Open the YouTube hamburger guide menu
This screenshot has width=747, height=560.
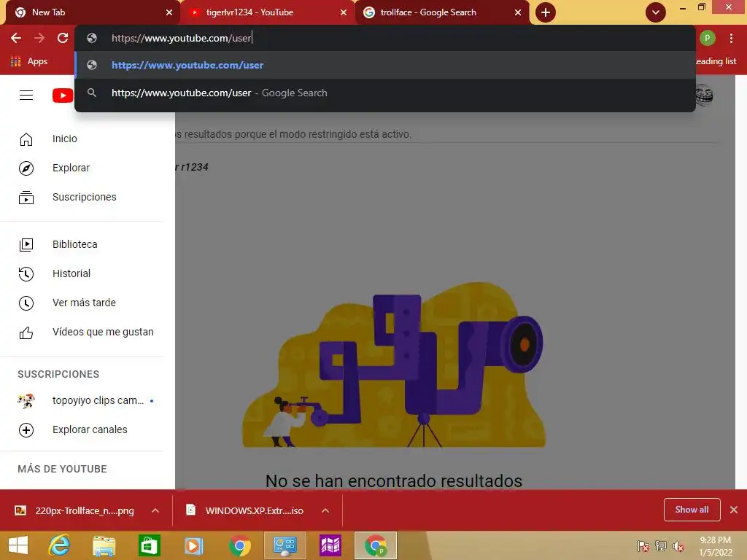[x=26, y=96]
